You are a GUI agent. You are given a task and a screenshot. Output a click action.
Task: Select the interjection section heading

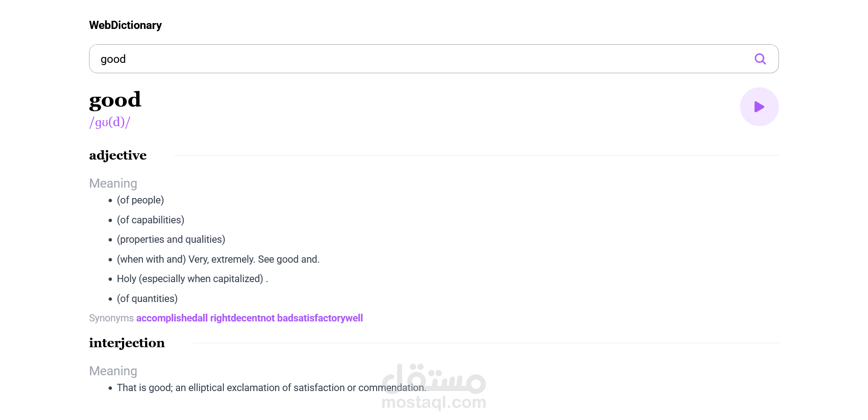point(127,343)
